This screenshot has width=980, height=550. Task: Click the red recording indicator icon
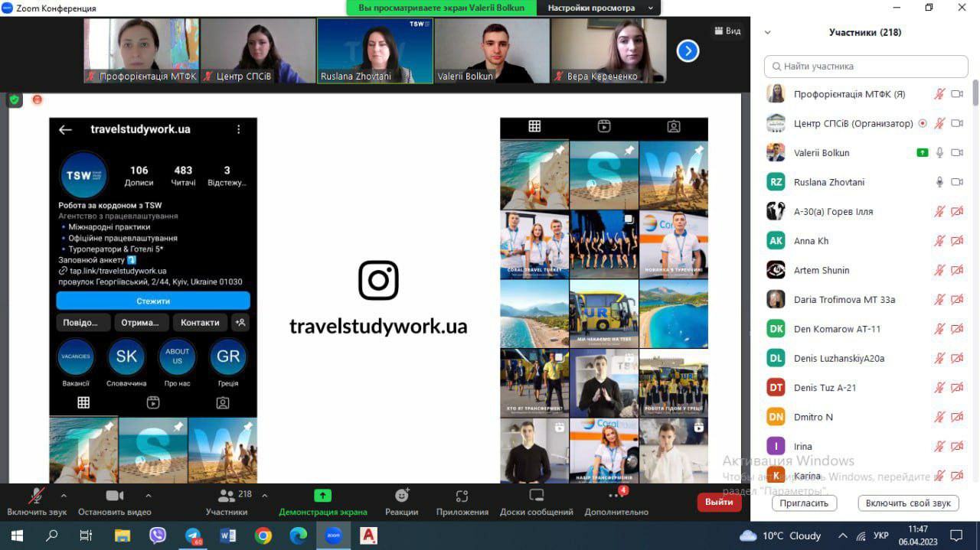37,99
